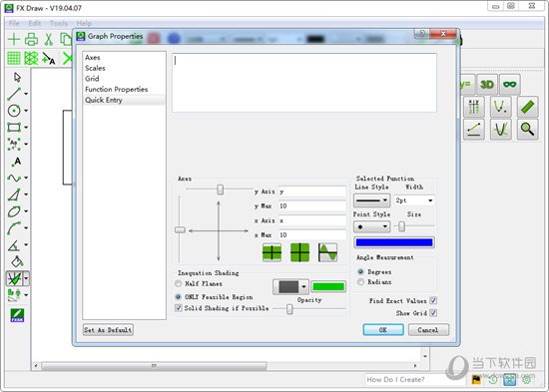This screenshot has height=392, width=549.
Task: Click the add text label icon
Action: tap(48, 58)
